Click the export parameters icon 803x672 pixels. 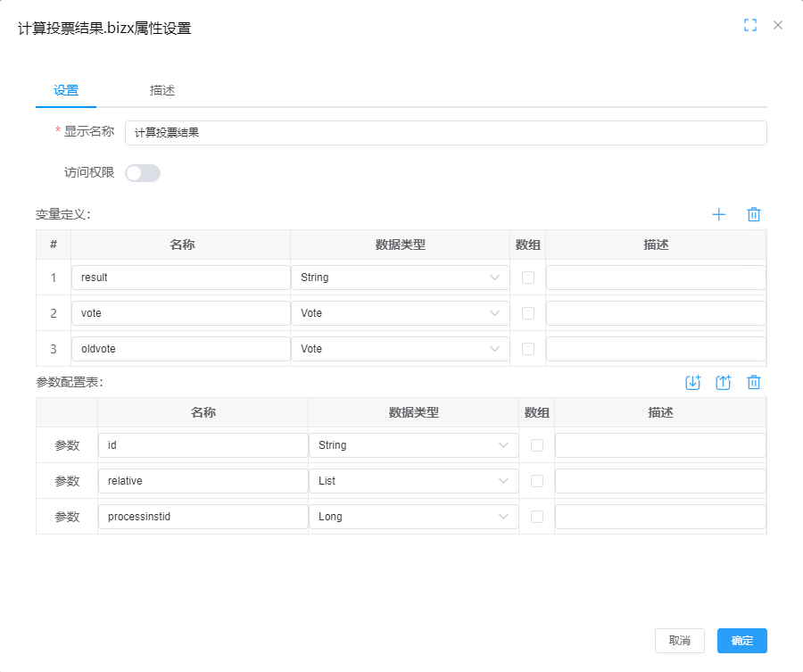click(724, 382)
